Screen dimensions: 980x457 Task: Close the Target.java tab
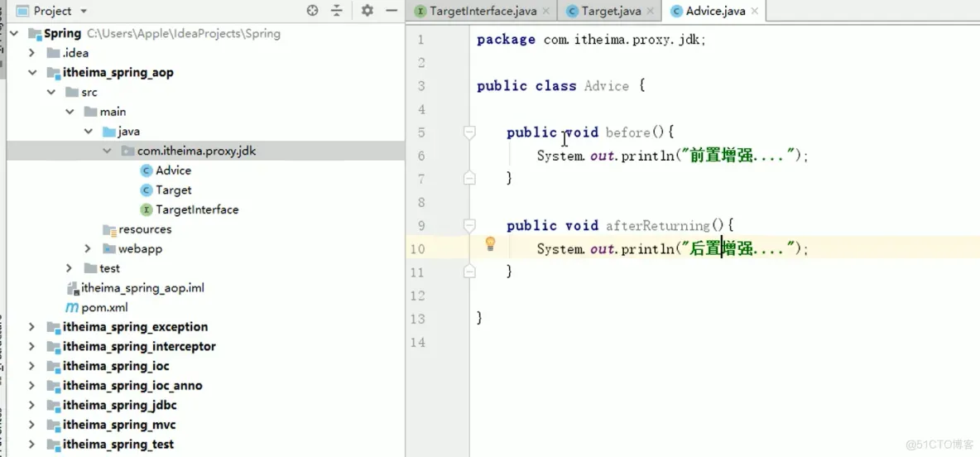click(x=650, y=12)
